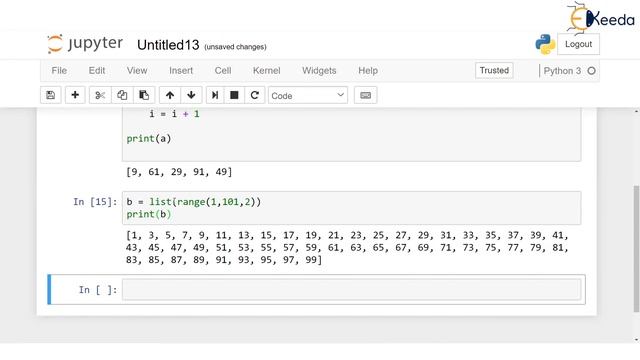640x360 pixels.
Task: Click the output [9, 61, 29, 91, 49]
Action: coord(179,172)
